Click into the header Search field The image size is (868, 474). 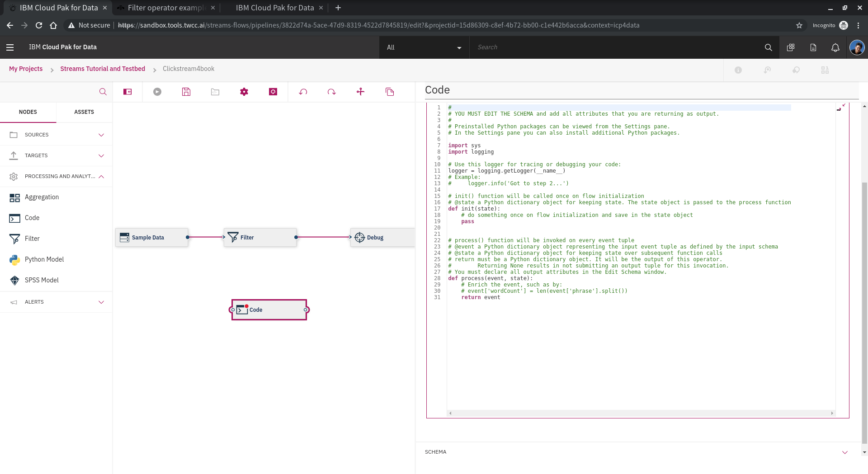tap(615, 47)
